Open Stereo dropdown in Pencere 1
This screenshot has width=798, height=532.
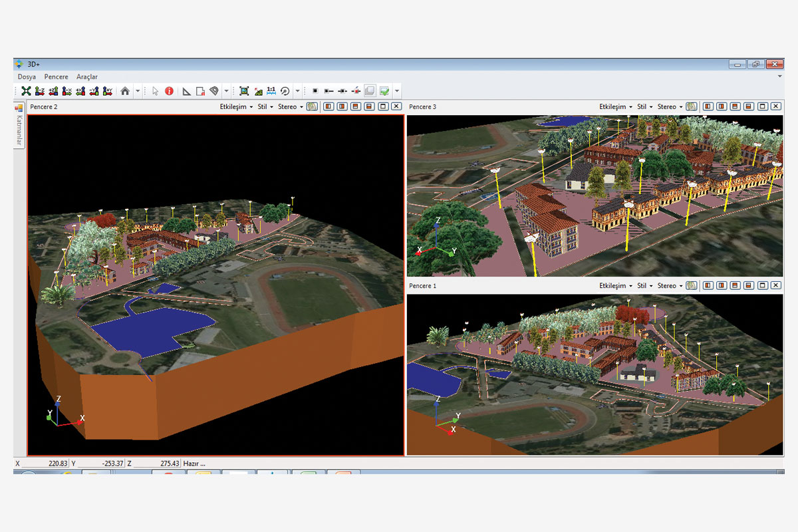[669, 285]
